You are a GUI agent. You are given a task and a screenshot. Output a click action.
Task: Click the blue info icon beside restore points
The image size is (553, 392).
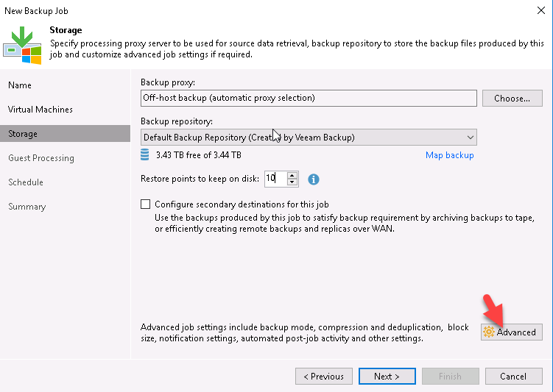coord(313,179)
